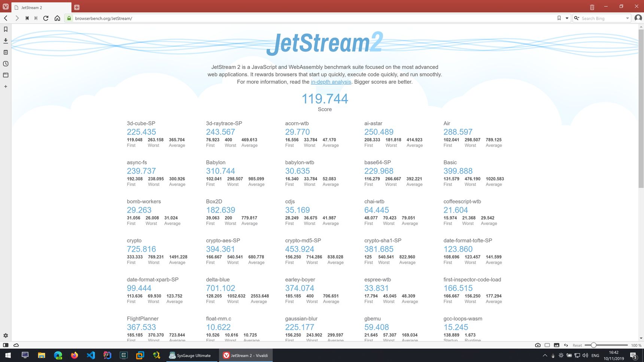Click the FlightPlanner score 367.533
The height and width of the screenshot is (362, 644).
click(x=141, y=327)
